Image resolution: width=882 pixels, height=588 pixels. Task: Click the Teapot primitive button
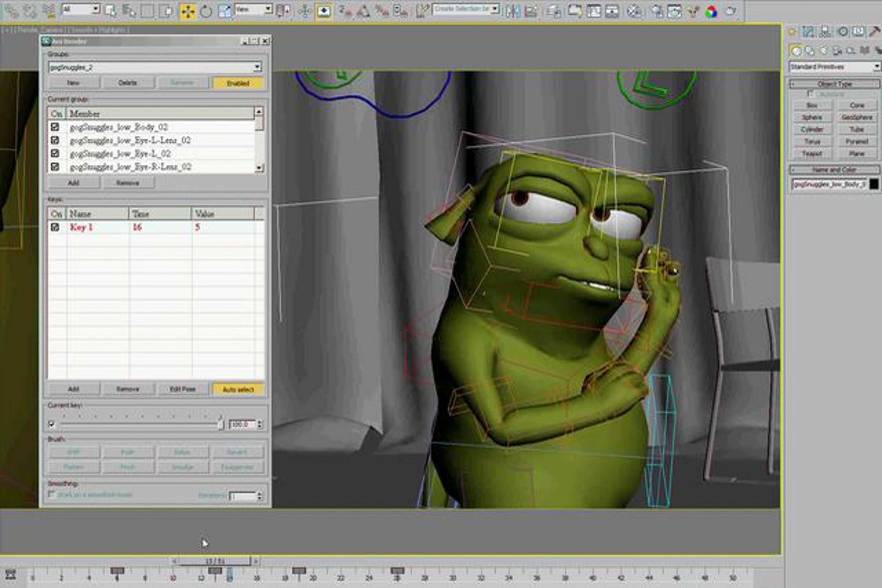point(812,154)
